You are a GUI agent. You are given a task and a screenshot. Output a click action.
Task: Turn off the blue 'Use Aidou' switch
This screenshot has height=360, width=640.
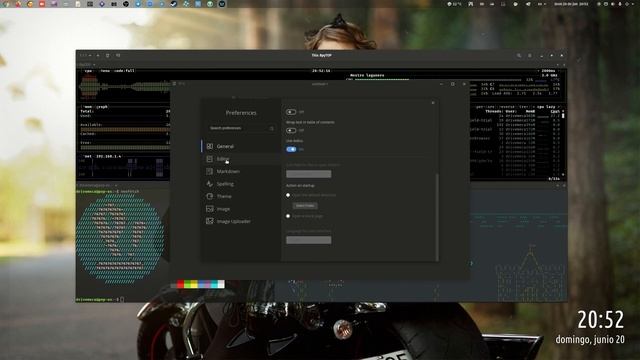tap(291, 149)
